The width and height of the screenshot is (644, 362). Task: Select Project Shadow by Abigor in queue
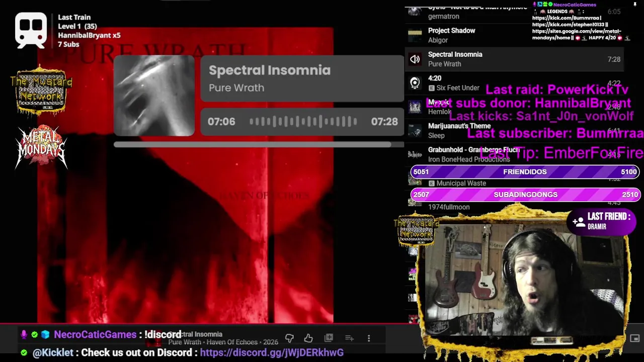514,35
